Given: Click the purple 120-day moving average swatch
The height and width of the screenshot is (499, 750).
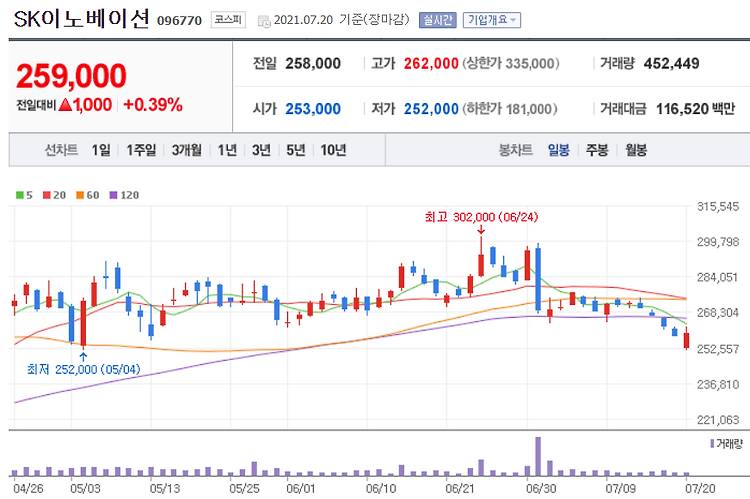Looking at the screenshot, I should click(x=113, y=195).
